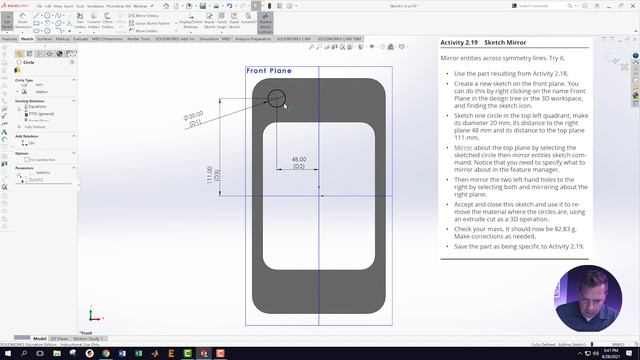Collapse the Parameters section
Viewport: 640px width, 360px height.
(x=73, y=167)
